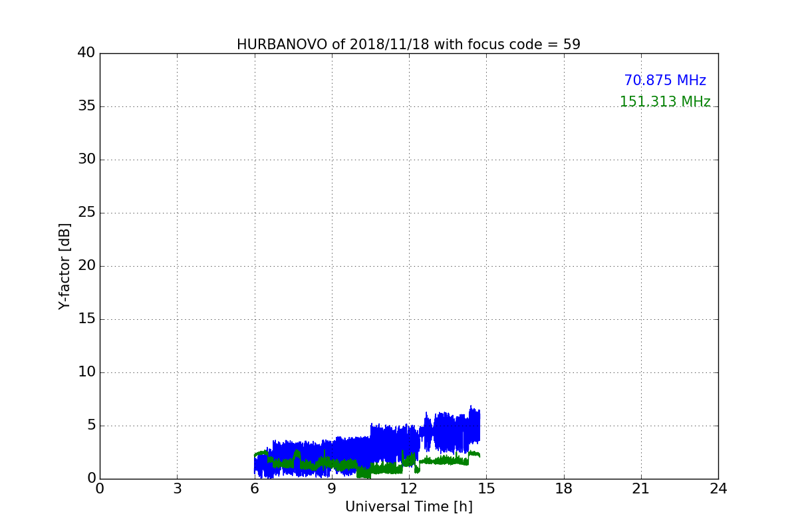Click the Y-factor [dB] axis label
The width and height of the screenshot is (798, 532).
point(65,266)
